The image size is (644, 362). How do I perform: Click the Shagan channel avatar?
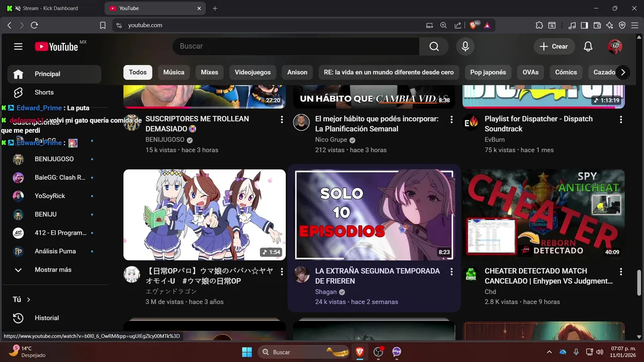point(301,275)
